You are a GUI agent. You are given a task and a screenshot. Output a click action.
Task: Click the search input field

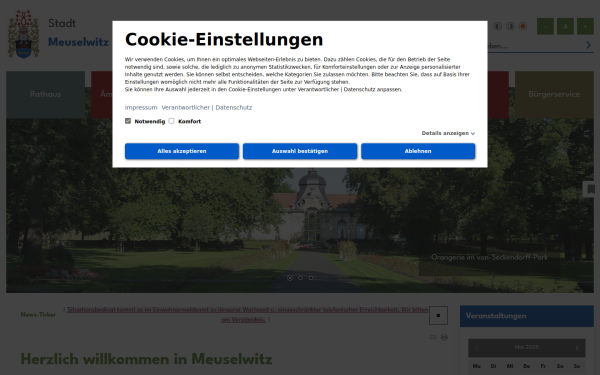(x=535, y=46)
